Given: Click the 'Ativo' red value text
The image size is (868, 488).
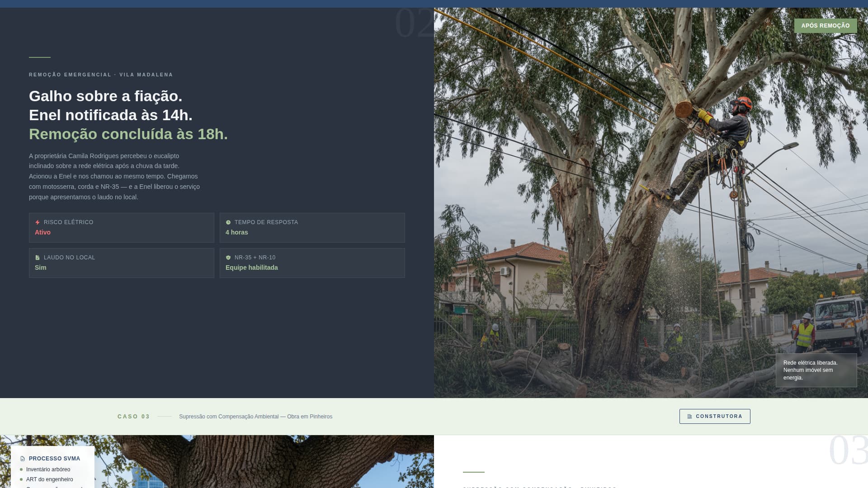Looking at the screenshot, I should click(x=42, y=232).
